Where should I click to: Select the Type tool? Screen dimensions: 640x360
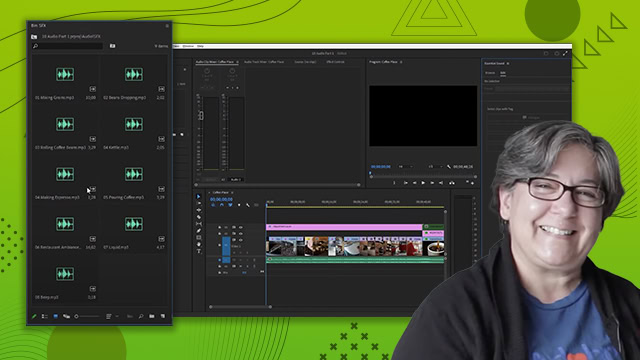pos(199,251)
